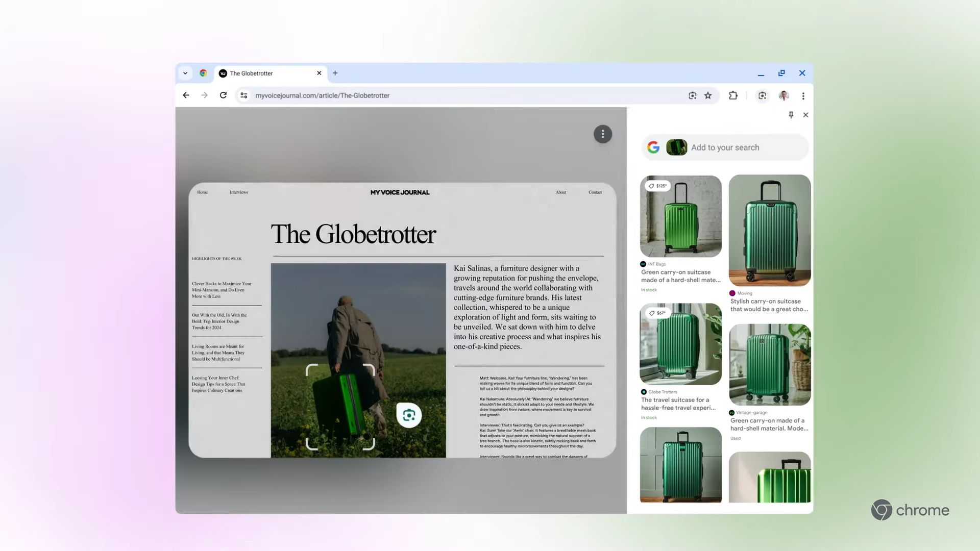
Task: Click the circular lens scan icon on photo
Action: 408,415
